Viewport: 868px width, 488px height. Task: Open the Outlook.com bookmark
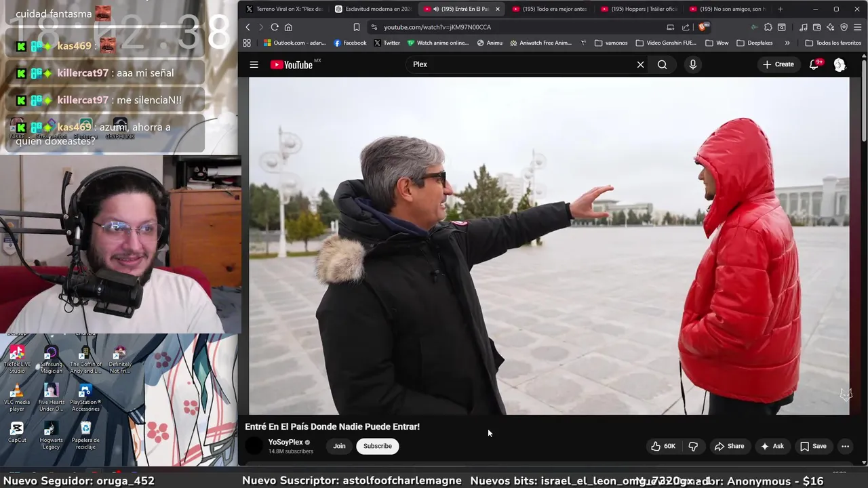(x=294, y=43)
